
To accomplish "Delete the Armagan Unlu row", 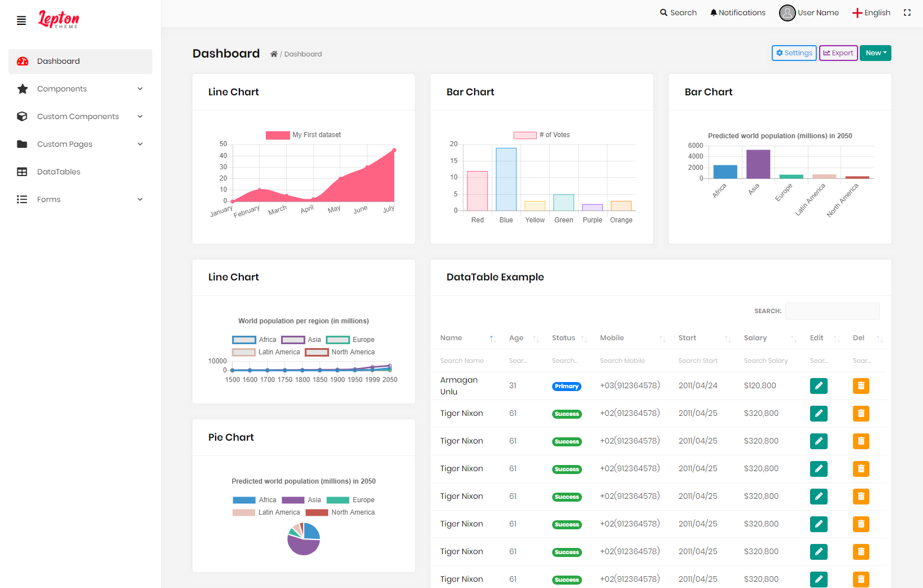I will click(861, 386).
